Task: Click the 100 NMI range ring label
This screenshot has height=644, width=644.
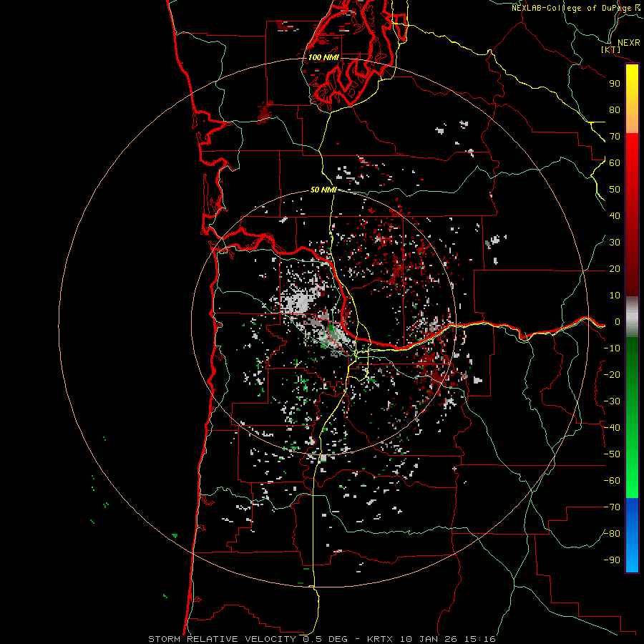Action: [x=323, y=57]
